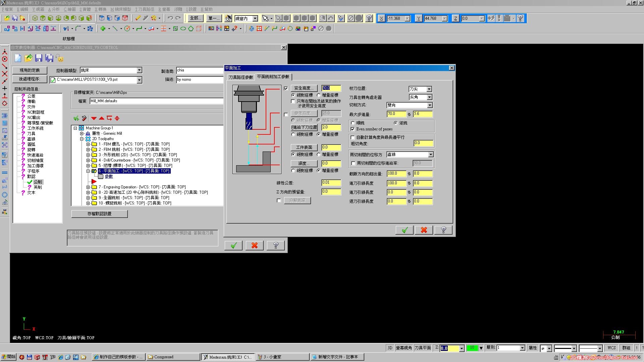Enable the 分層銑深 depth cuts checkbox
The image size is (644, 362).
coord(279,200)
